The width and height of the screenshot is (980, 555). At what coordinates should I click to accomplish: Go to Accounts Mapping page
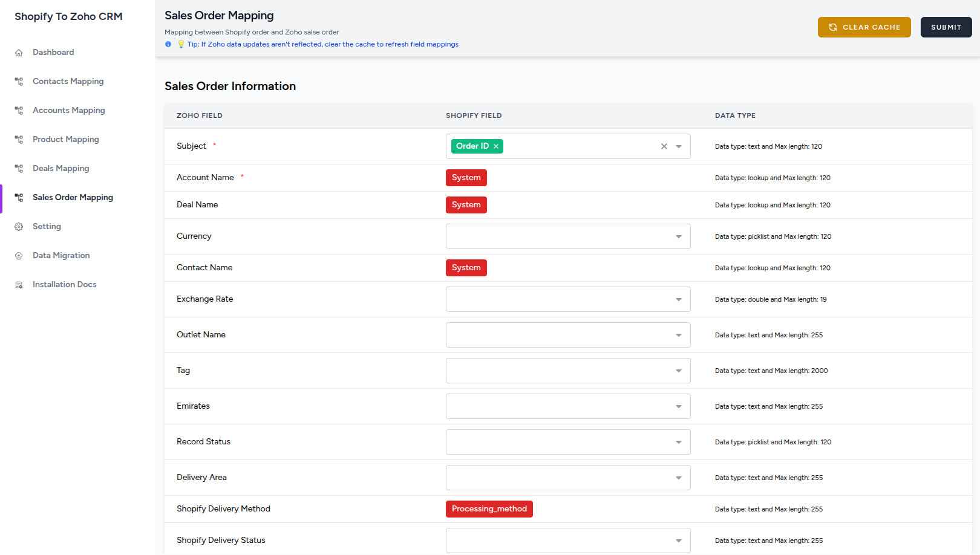68,110
